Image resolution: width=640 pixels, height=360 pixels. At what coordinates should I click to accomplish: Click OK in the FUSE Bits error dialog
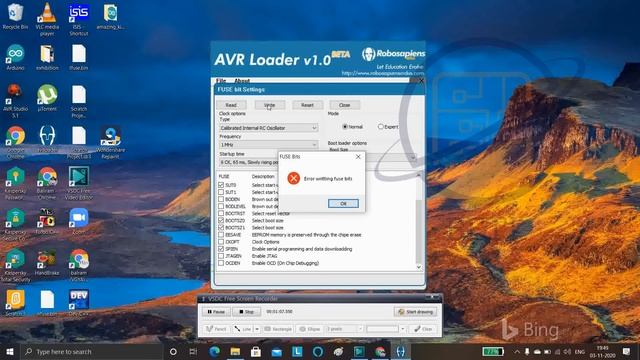pyautogui.click(x=343, y=203)
